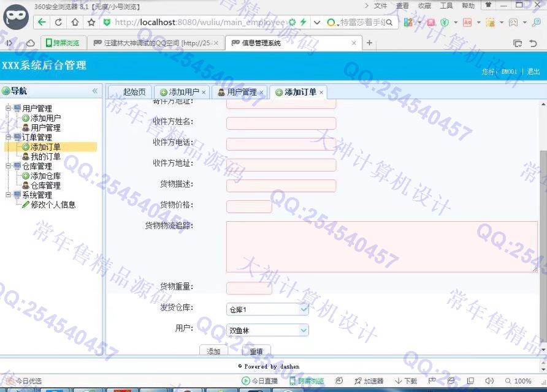
Task: Click the green plus icon beside 添加仓库
Action: [26, 176]
